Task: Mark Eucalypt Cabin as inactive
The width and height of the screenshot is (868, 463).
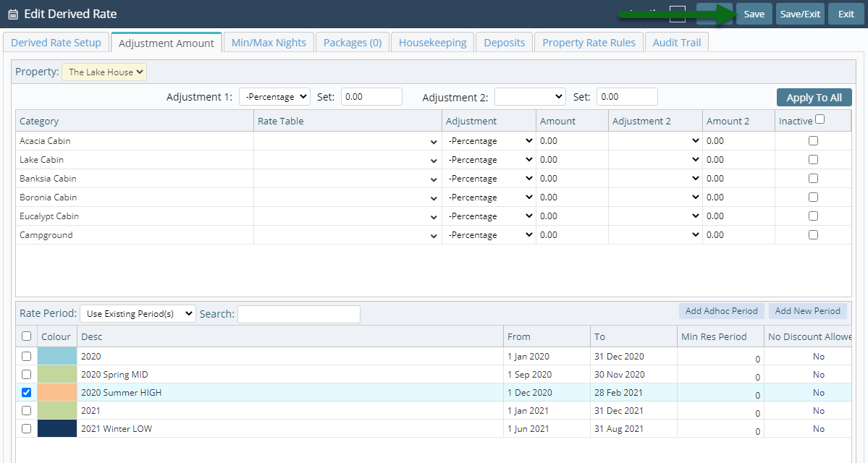Action: click(x=813, y=216)
